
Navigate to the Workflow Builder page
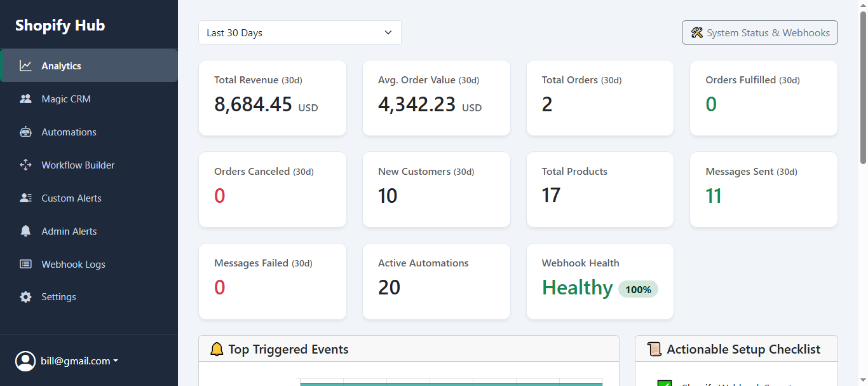point(78,165)
